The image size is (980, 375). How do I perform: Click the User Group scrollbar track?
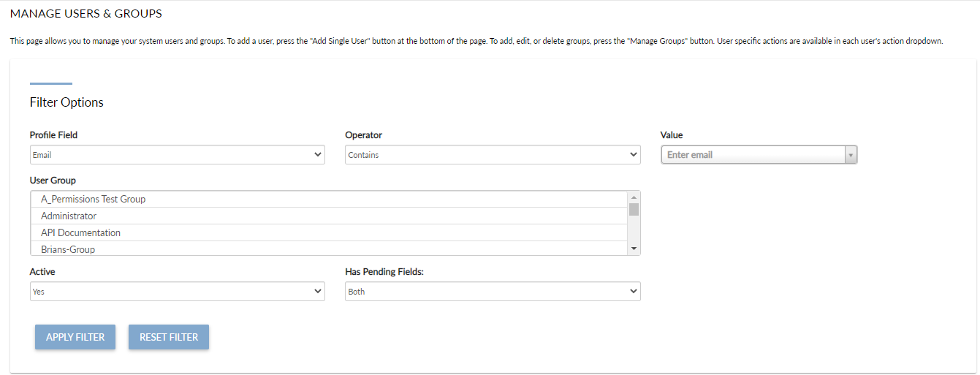[x=634, y=231]
